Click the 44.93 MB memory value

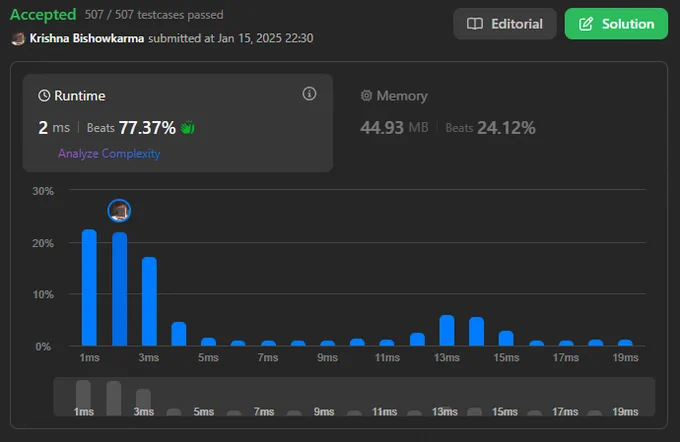tap(394, 128)
